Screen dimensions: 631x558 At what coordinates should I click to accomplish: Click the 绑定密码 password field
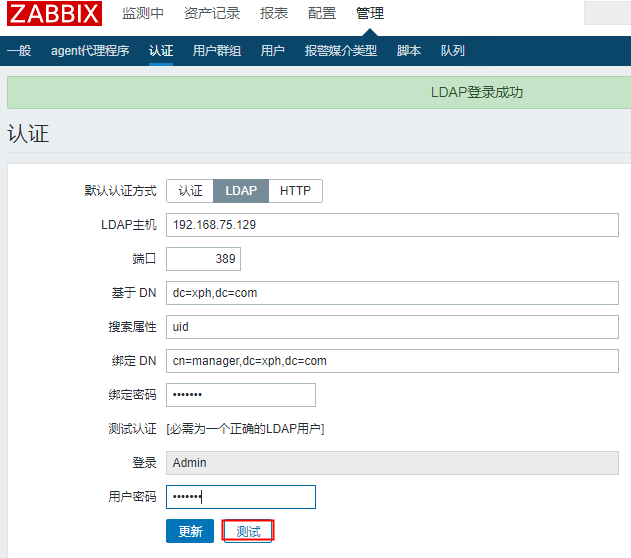[x=241, y=395]
